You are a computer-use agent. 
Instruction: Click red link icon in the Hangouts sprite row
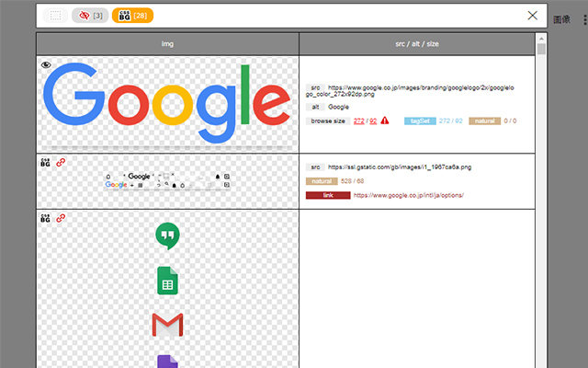[61, 218]
